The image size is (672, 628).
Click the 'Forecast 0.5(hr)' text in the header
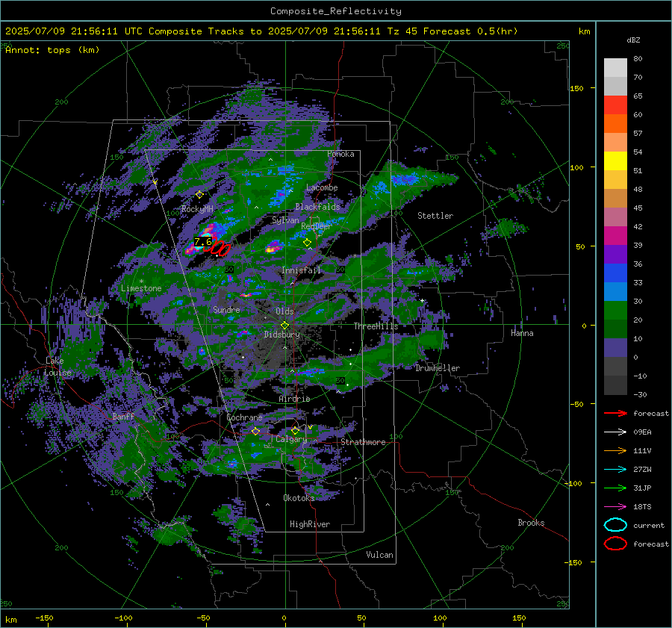(x=470, y=31)
